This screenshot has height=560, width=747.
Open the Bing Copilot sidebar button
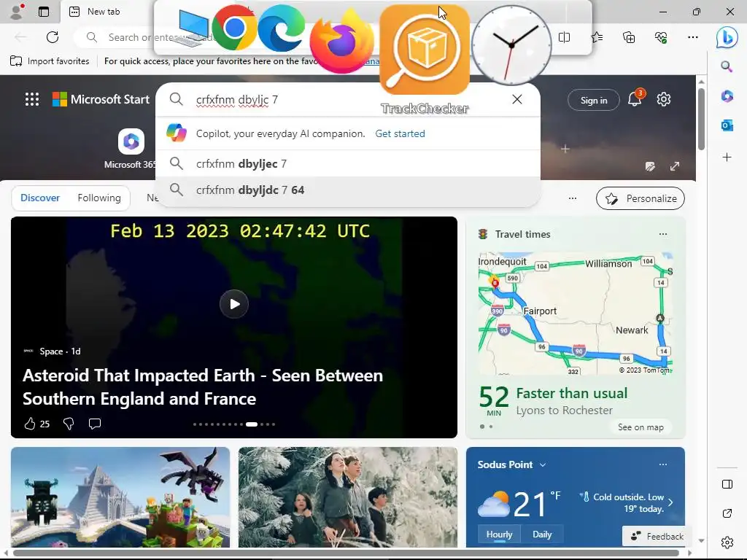(x=727, y=37)
